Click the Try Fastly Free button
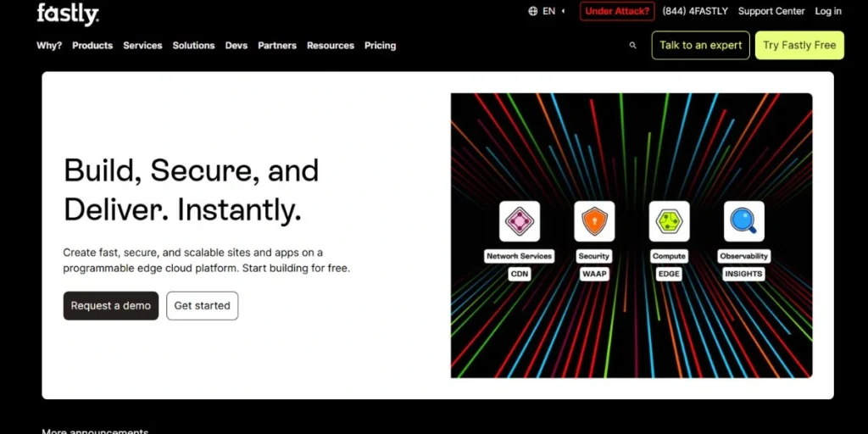This screenshot has height=434, width=868. (799, 46)
